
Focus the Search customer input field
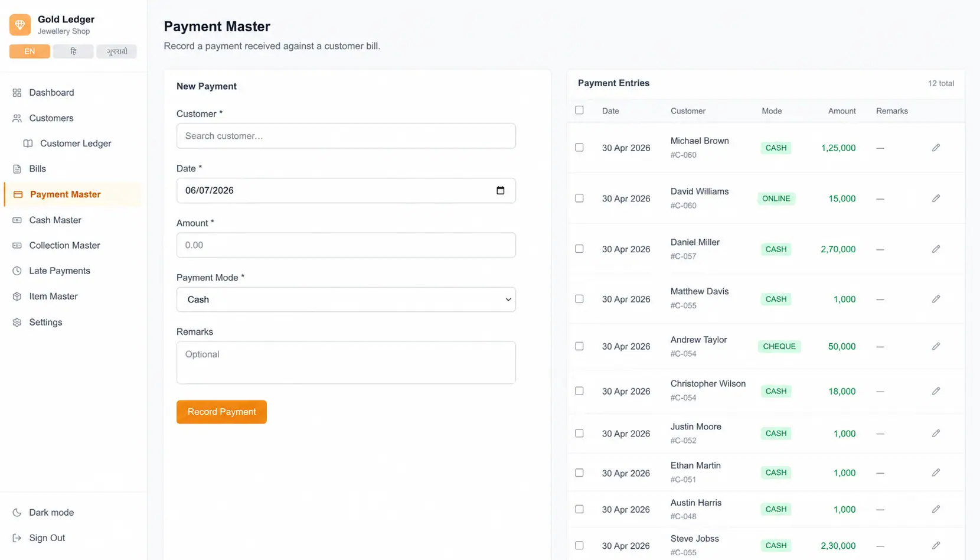346,136
